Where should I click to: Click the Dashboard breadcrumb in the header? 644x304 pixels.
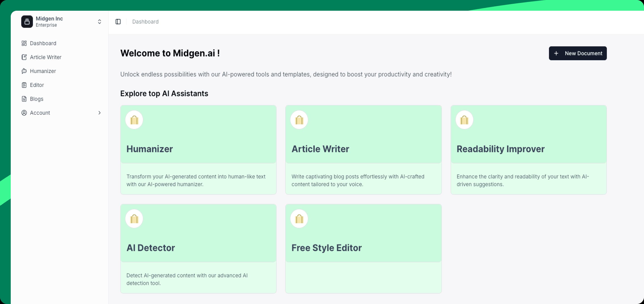pos(145,21)
